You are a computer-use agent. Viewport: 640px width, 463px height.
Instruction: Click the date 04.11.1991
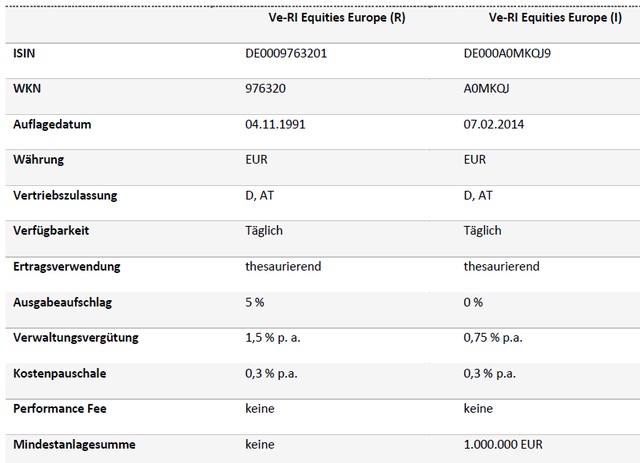(275, 123)
